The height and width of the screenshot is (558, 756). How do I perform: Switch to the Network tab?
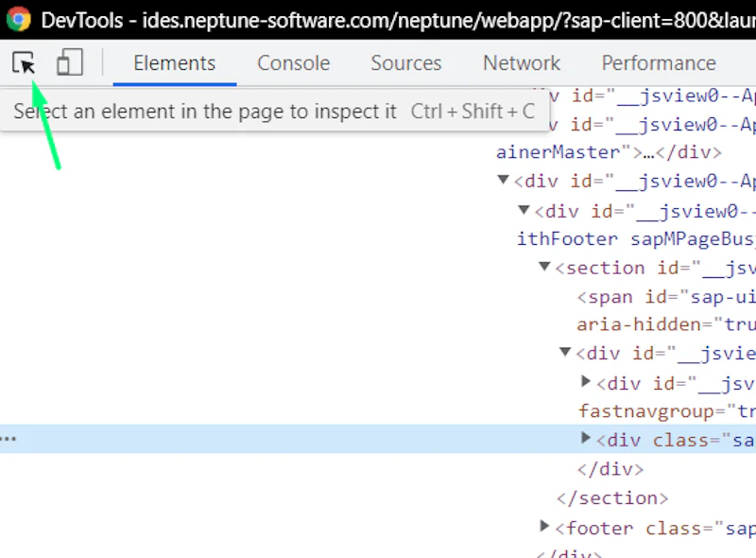pyautogui.click(x=522, y=63)
